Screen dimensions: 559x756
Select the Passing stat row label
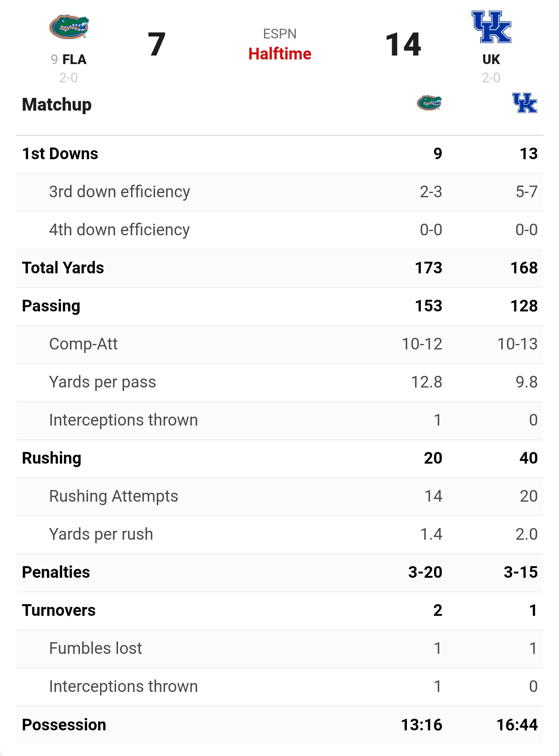point(51,306)
